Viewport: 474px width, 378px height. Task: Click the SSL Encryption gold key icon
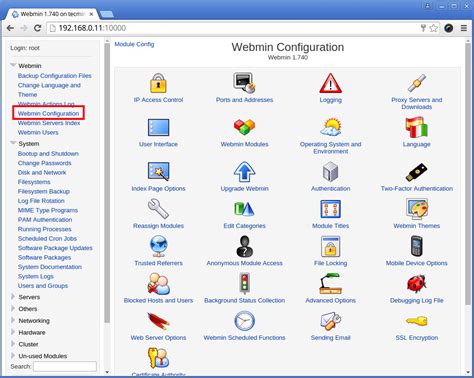pyautogui.click(x=417, y=321)
